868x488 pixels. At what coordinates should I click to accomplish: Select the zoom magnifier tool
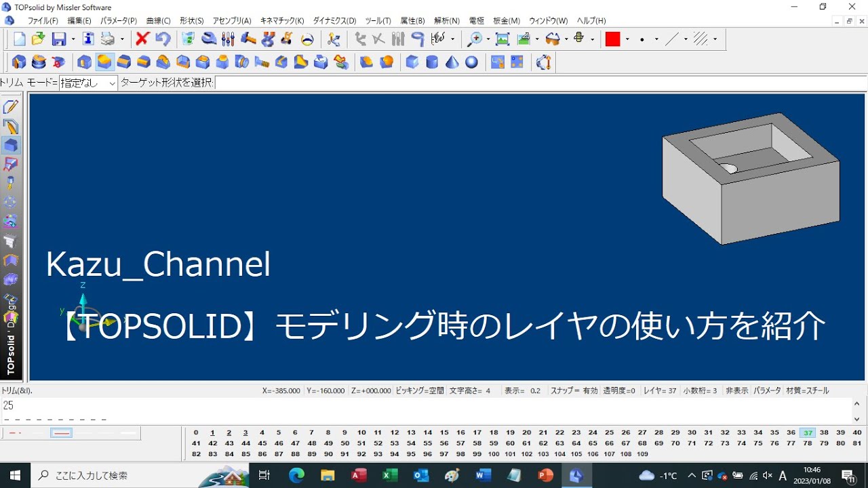475,39
